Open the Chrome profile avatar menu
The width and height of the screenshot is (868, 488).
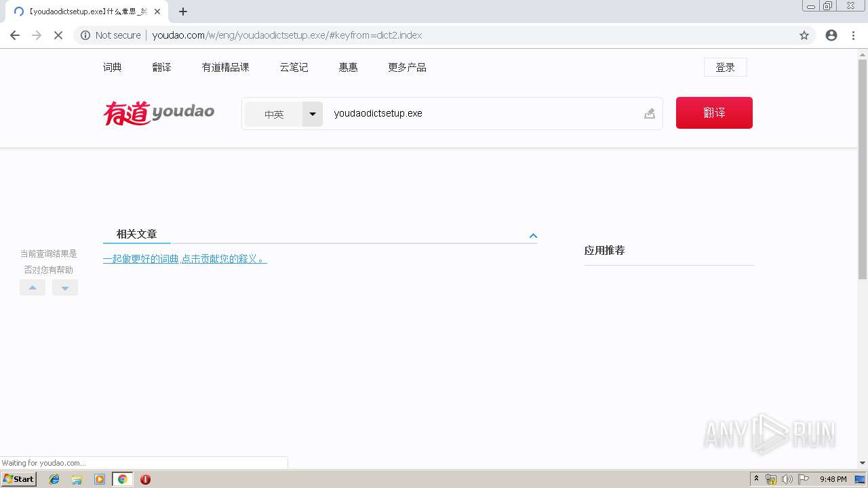[831, 35]
